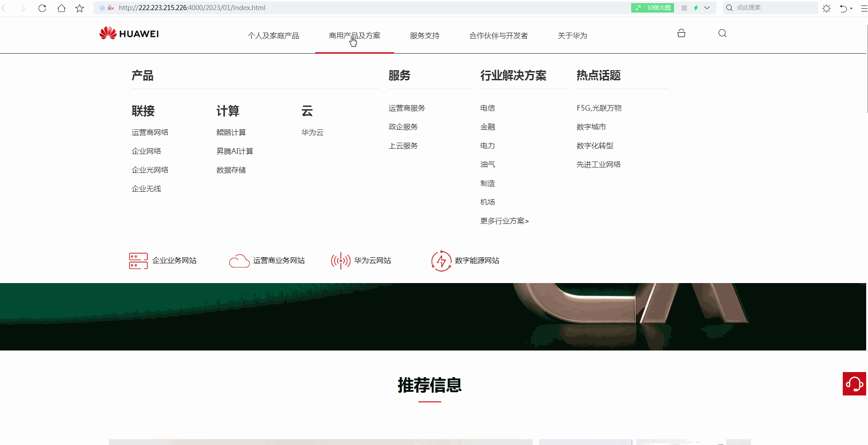Click the 企业业务网站 server icon
Viewport: 868px width, 445px height.
click(x=138, y=261)
